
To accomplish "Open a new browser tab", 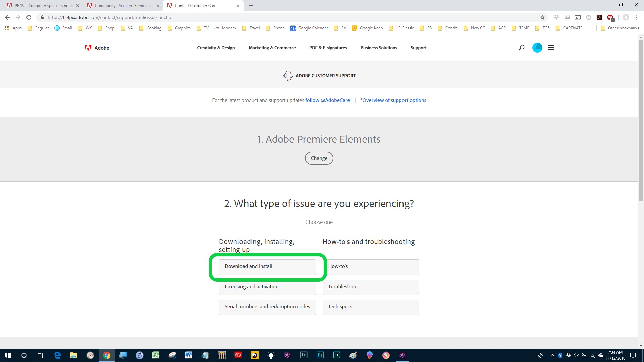I will coord(251,6).
